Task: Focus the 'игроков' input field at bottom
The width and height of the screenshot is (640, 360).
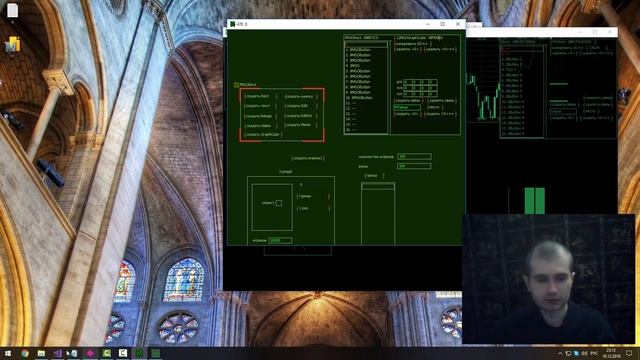Action: click(280, 240)
